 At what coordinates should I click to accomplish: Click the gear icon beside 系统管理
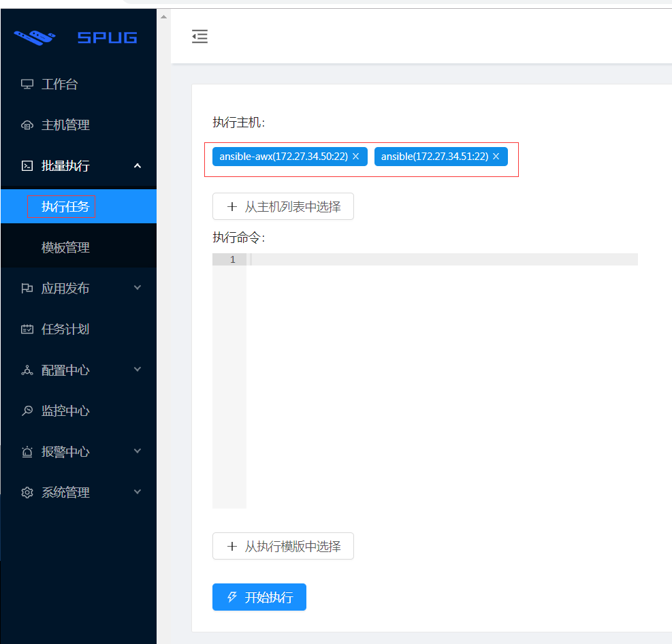click(x=27, y=493)
